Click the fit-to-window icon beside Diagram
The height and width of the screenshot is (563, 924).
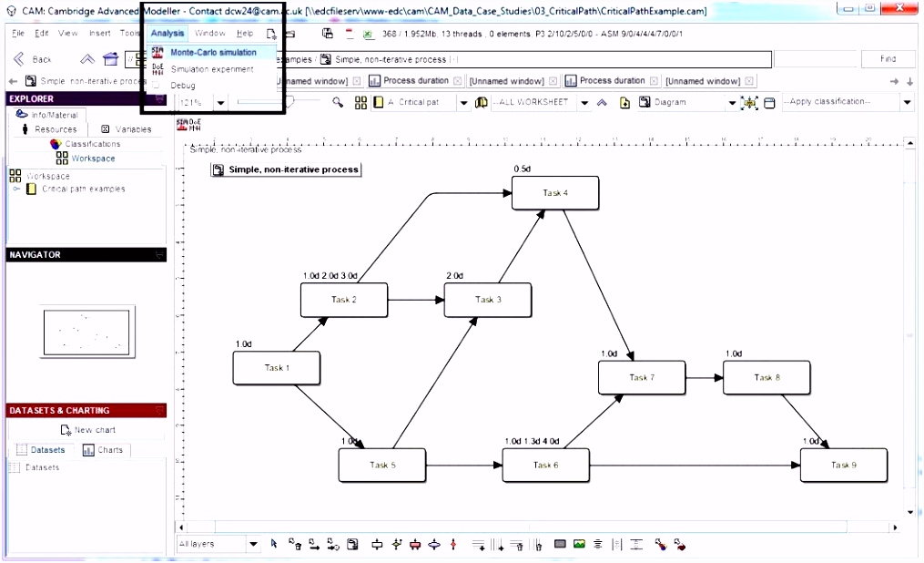(750, 103)
